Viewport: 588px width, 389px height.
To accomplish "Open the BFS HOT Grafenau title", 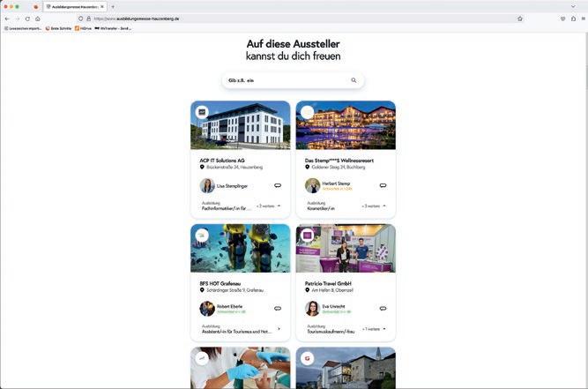I will pos(220,284).
